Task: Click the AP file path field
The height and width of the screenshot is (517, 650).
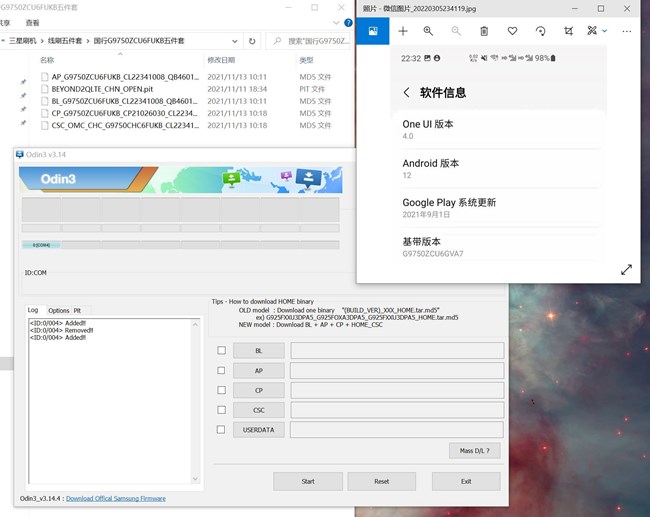Action: [x=397, y=371]
